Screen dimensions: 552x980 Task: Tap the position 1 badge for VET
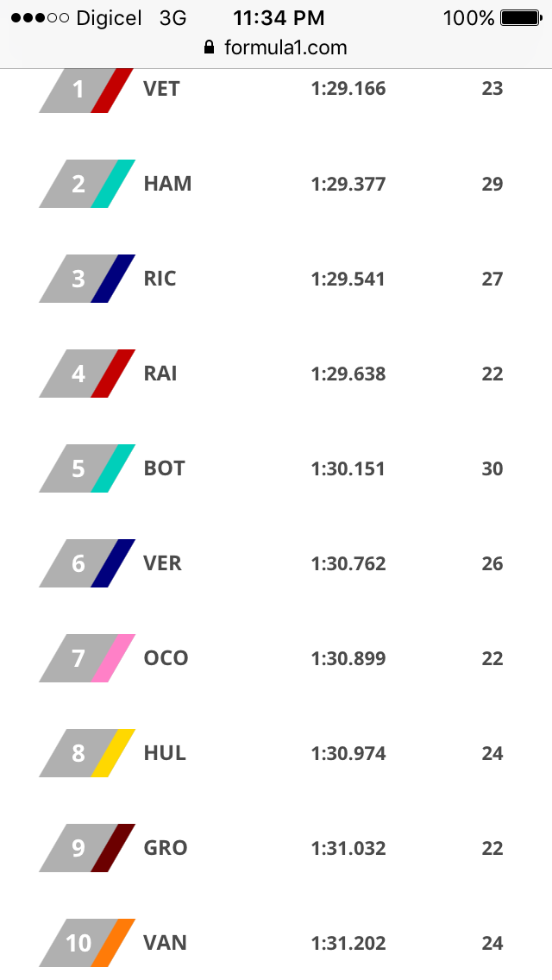pos(85,90)
